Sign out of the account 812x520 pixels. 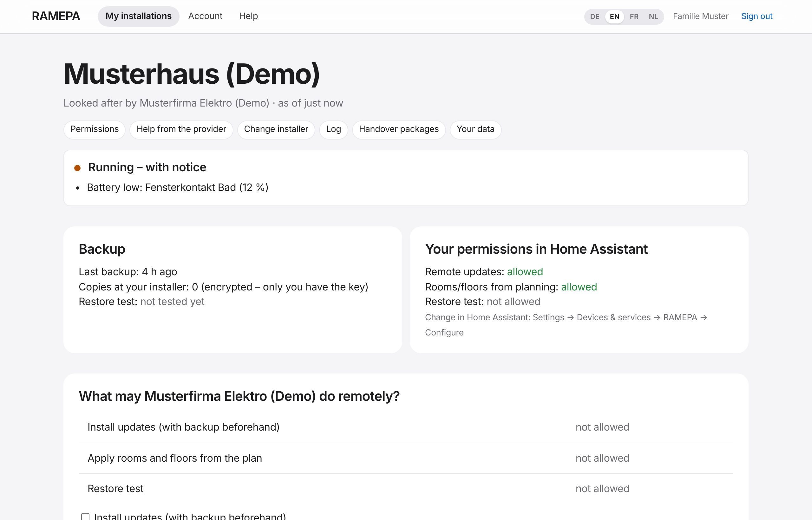(756, 16)
